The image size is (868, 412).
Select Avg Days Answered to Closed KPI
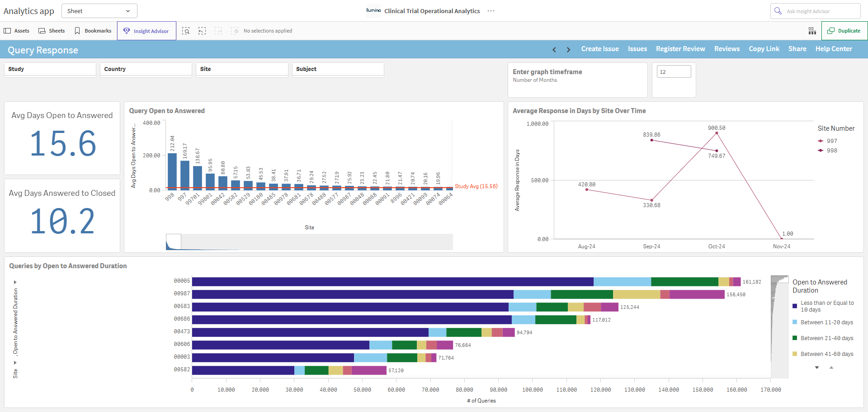pyautogui.click(x=62, y=216)
